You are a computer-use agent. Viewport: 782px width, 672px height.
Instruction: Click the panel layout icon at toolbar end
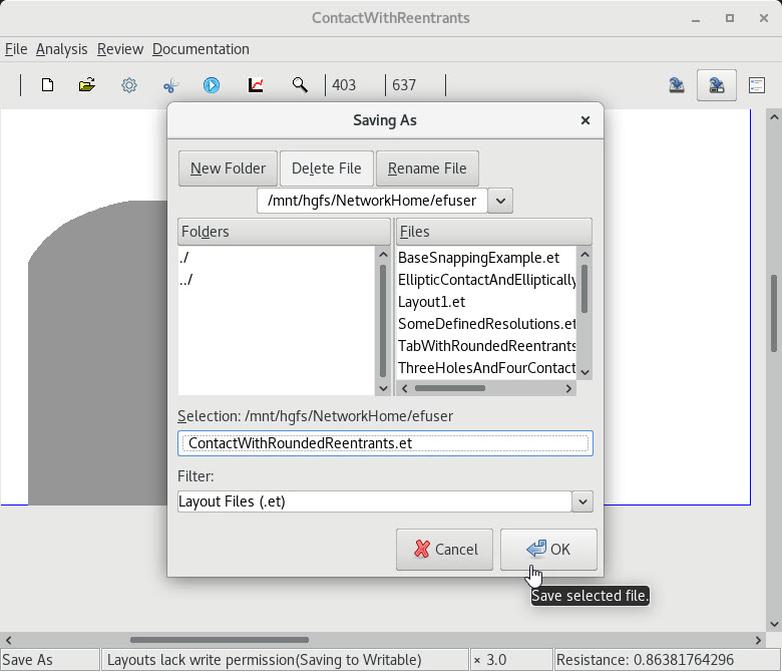(x=757, y=85)
